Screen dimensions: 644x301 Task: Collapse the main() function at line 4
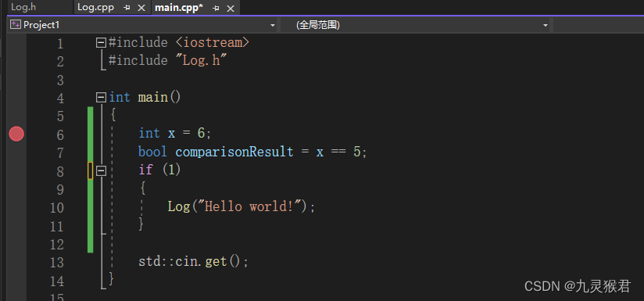pos(101,98)
